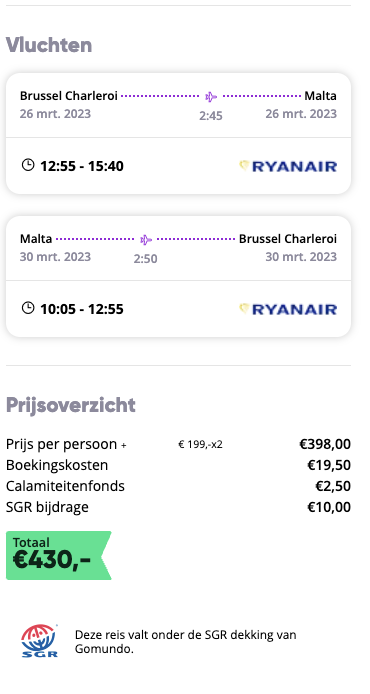Click the Malta departure label on the return flight
Screen dimensions: 370x694
coord(36,239)
